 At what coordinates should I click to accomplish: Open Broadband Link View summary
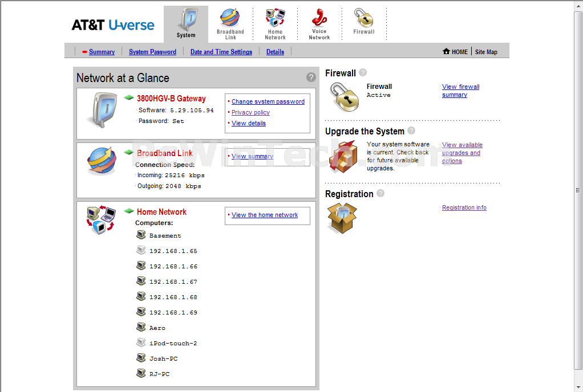pos(253,156)
